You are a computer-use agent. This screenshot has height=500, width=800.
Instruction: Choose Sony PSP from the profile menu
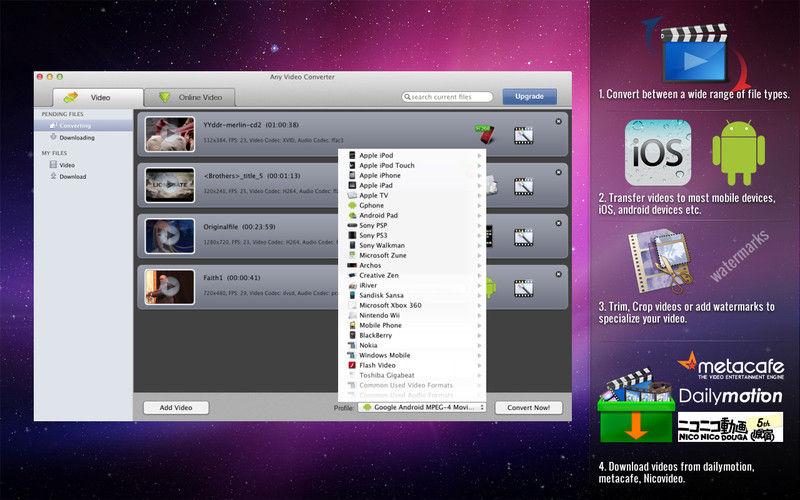click(412, 225)
